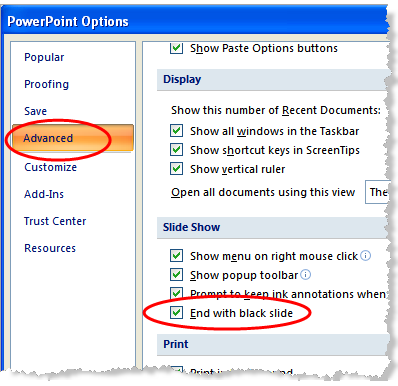
Task: Click info icon next to Show popup toolbar
Action: click(305, 275)
